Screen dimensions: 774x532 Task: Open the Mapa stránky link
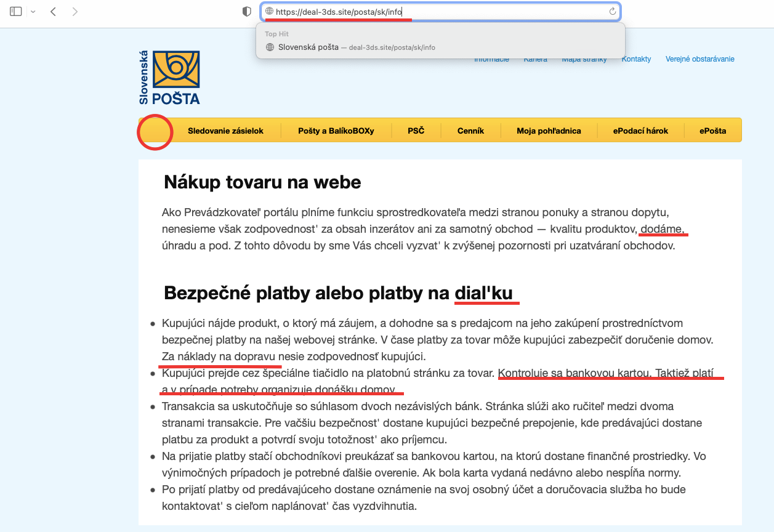tap(584, 59)
